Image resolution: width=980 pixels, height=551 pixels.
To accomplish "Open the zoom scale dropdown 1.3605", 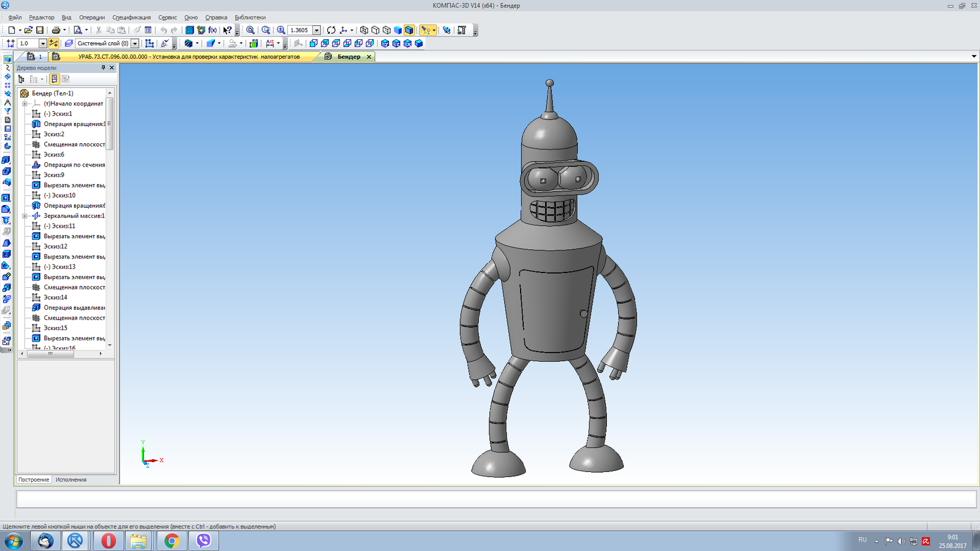I will [317, 30].
